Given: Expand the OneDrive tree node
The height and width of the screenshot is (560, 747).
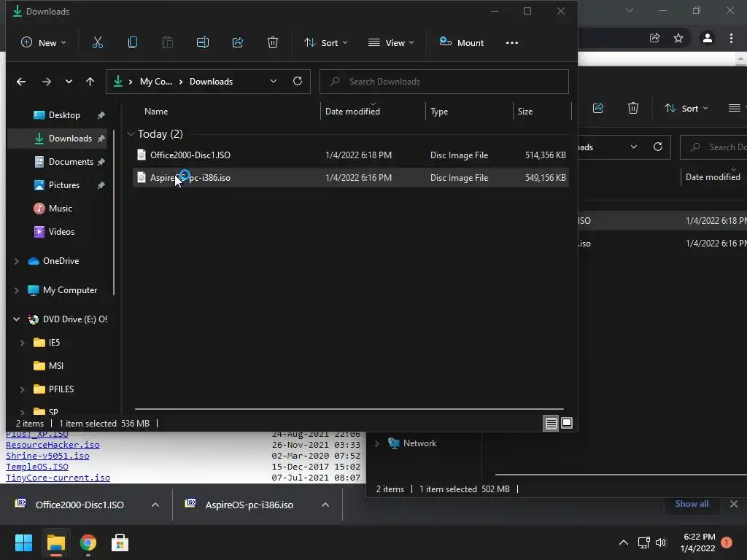Looking at the screenshot, I should coord(17,261).
